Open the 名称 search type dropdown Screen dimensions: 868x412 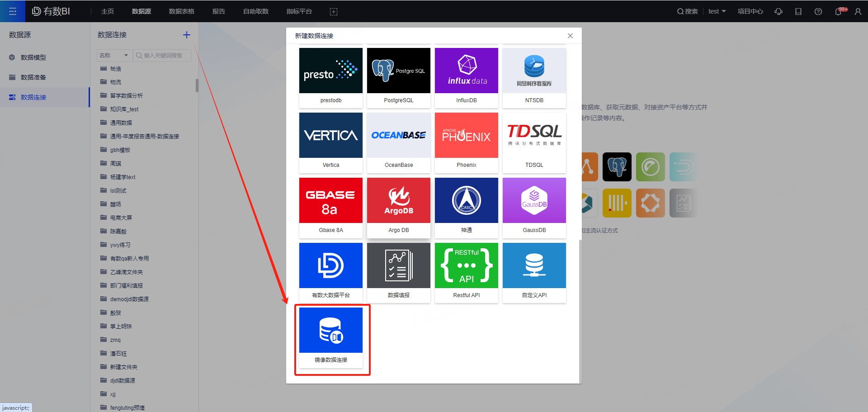(x=114, y=55)
